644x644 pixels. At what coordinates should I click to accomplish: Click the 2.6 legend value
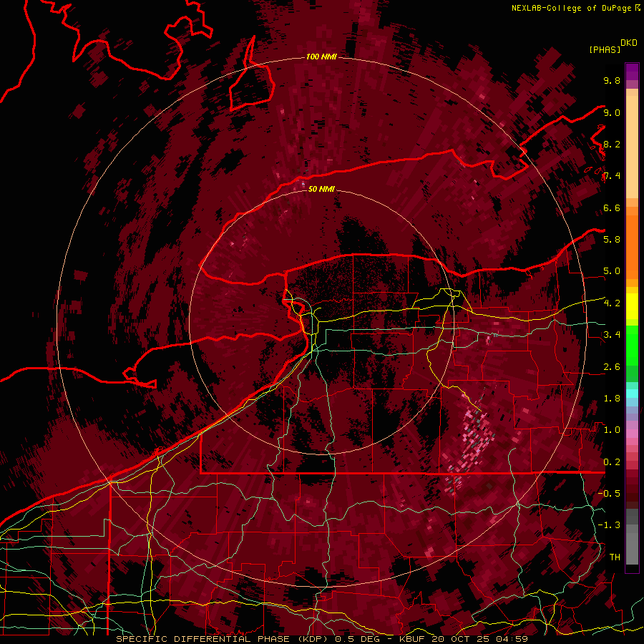click(612, 367)
